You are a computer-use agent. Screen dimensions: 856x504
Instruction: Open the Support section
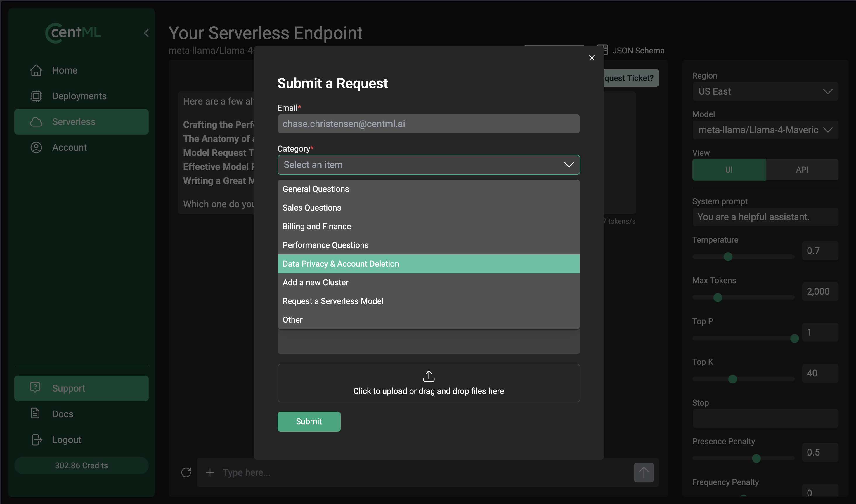click(x=81, y=388)
